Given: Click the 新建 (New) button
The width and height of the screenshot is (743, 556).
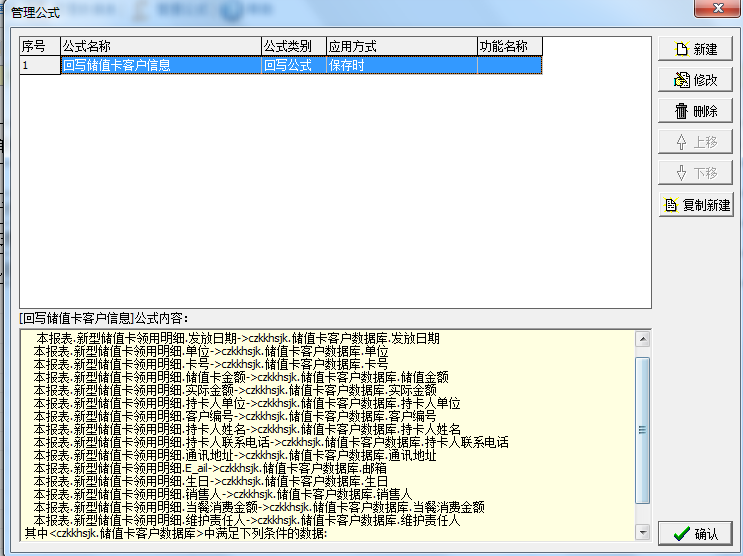Looking at the screenshot, I should point(695,49).
